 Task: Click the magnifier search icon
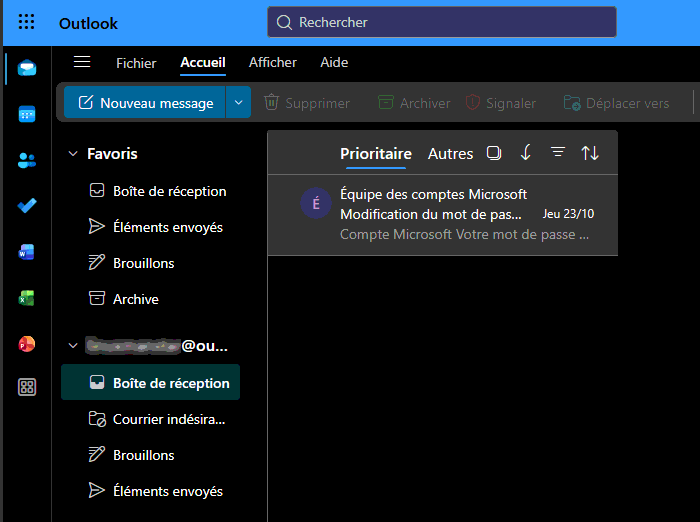coord(284,22)
